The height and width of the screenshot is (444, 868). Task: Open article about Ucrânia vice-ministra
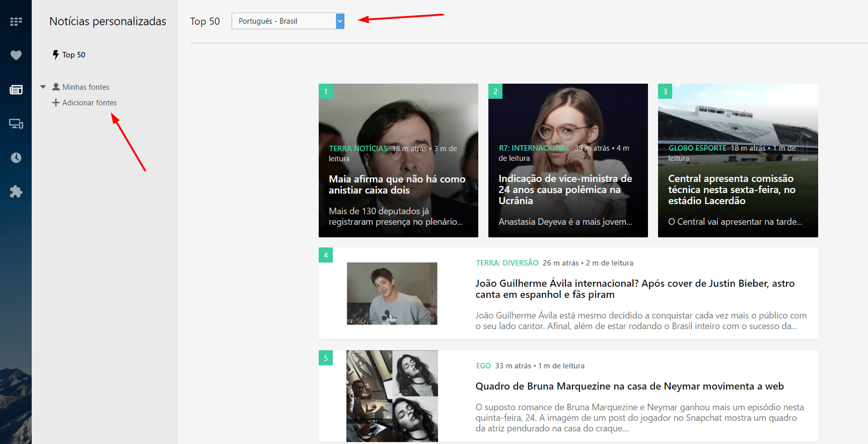565,189
